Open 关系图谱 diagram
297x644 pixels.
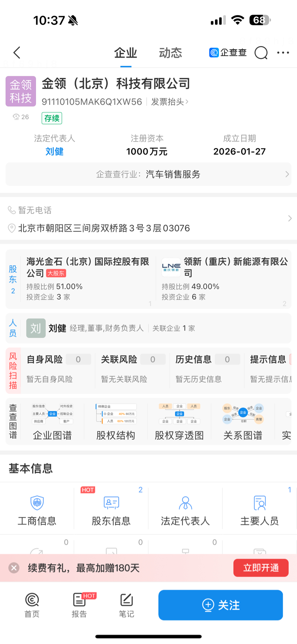[x=243, y=422]
